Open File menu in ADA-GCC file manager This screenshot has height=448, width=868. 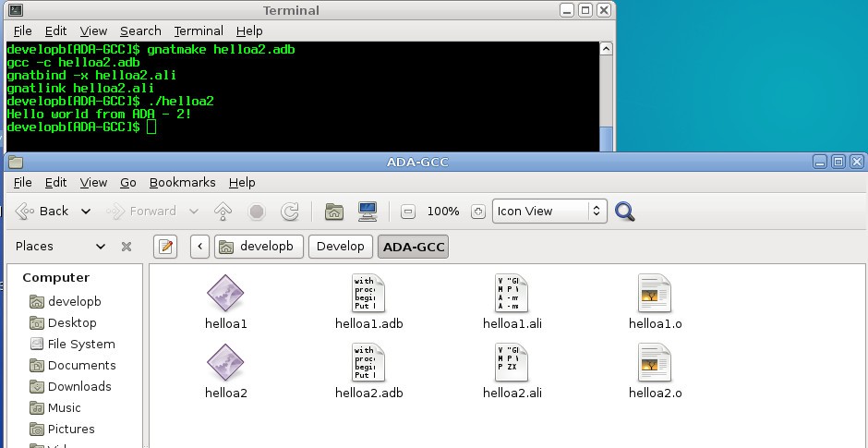coord(23,182)
